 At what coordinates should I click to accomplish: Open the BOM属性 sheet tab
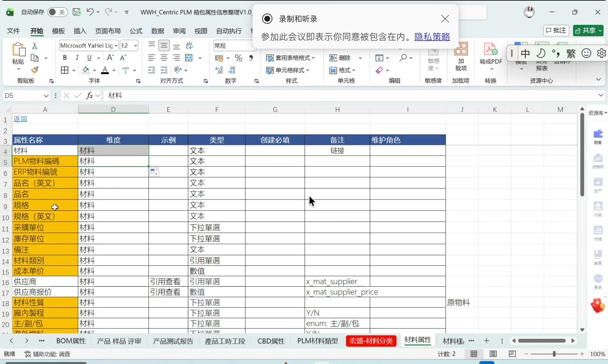click(71, 341)
